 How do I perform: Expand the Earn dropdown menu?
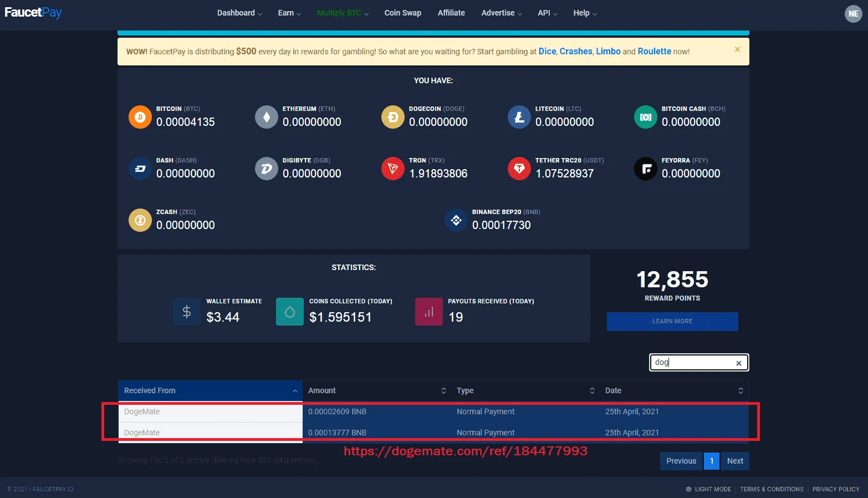point(289,13)
